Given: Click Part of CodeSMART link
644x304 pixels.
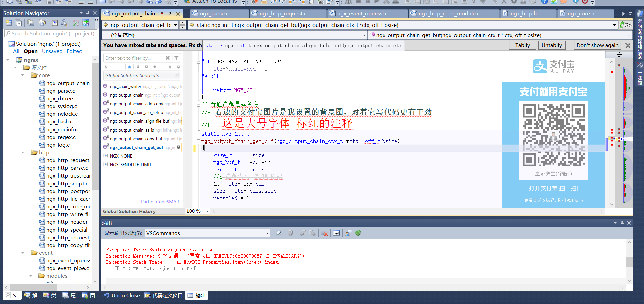Looking at the screenshot, I should pyautogui.click(x=161, y=202).
